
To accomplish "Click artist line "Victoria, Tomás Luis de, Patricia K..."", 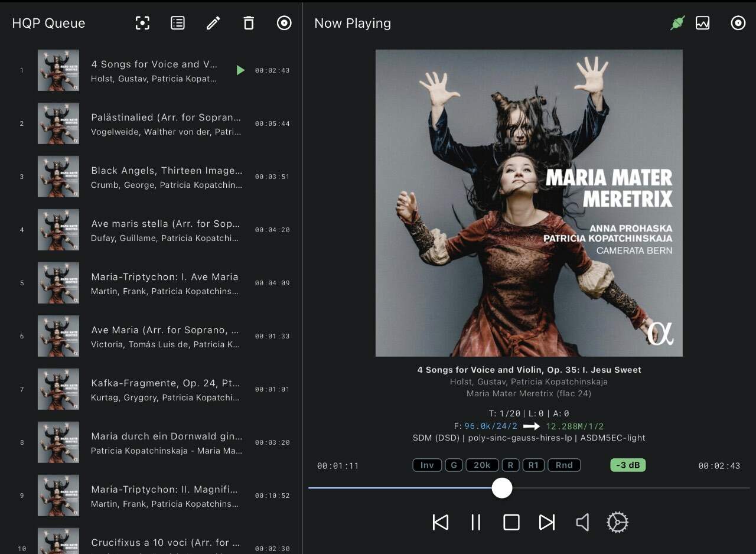I will click(x=165, y=344).
